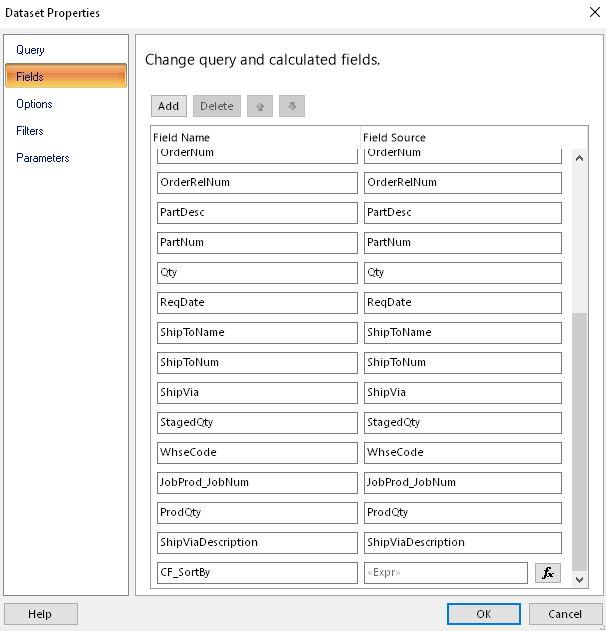Close the Dataset Properties dialog
The image size is (606, 631).
pos(595,12)
